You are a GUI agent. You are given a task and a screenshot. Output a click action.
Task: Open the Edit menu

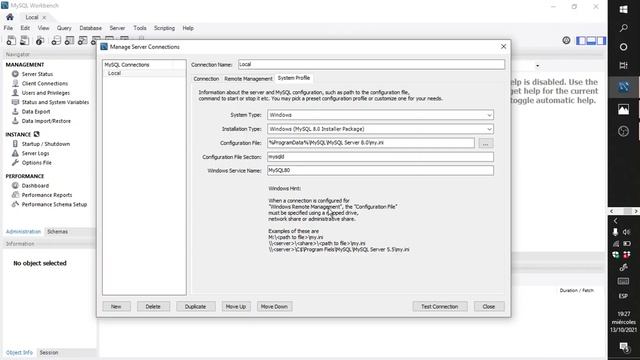click(x=25, y=28)
